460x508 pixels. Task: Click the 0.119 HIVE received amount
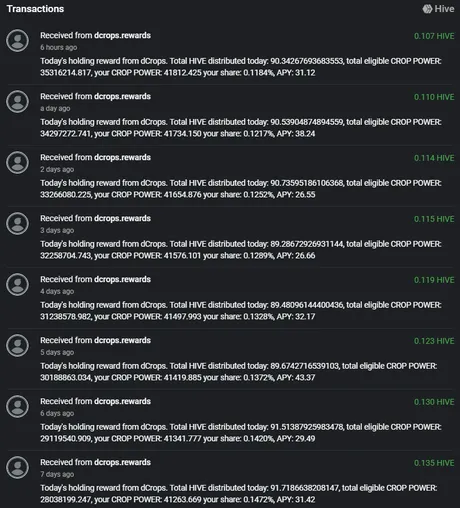[x=434, y=280]
